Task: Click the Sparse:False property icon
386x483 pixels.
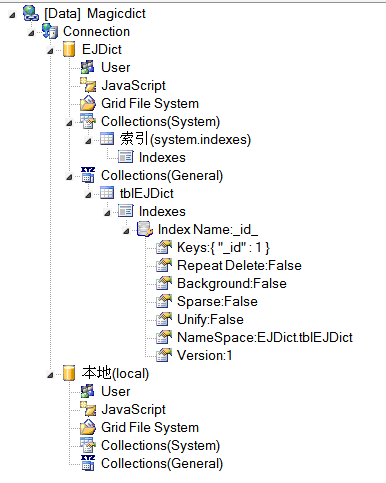Action: [x=164, y=301]
